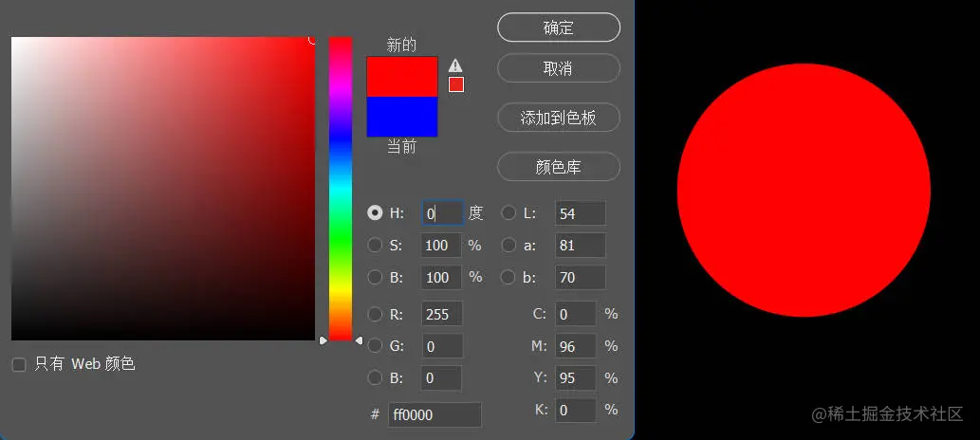The image size is (980, 440).
Task: Click the C cyan percent field
Action: (576, 314)
